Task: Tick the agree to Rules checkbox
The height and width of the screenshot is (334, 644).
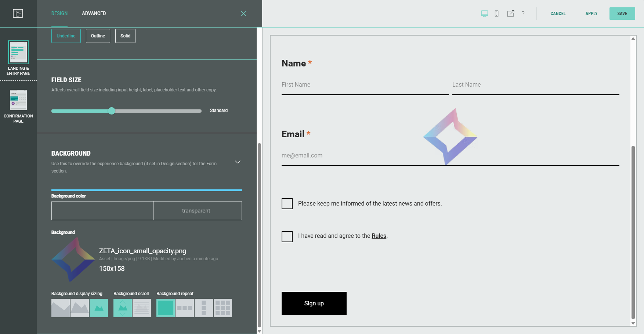Action: (x=287, y=236)
